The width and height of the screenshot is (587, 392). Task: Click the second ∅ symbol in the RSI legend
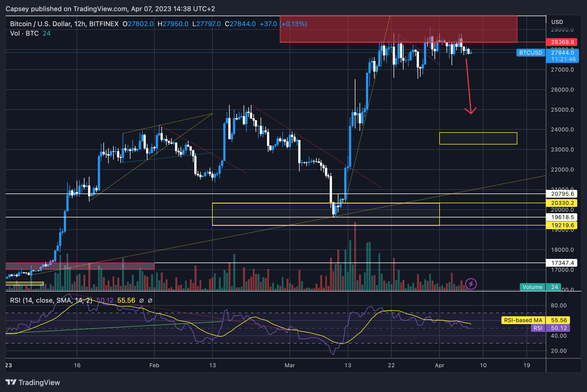(150, 301)
